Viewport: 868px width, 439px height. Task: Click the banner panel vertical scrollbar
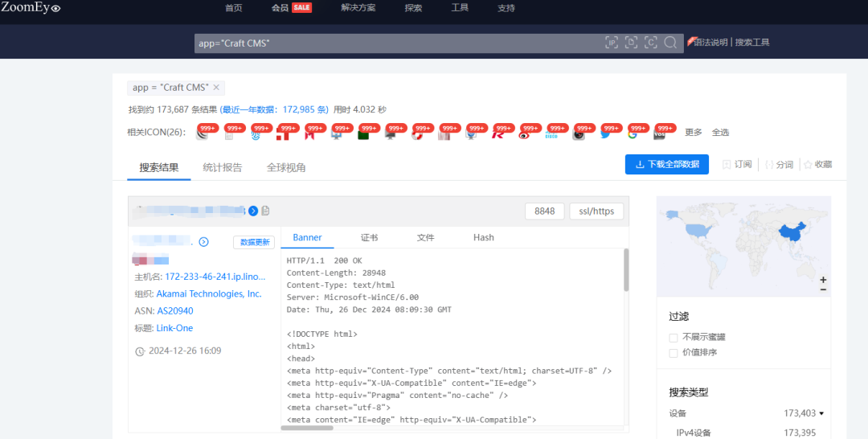click(626, 269)
